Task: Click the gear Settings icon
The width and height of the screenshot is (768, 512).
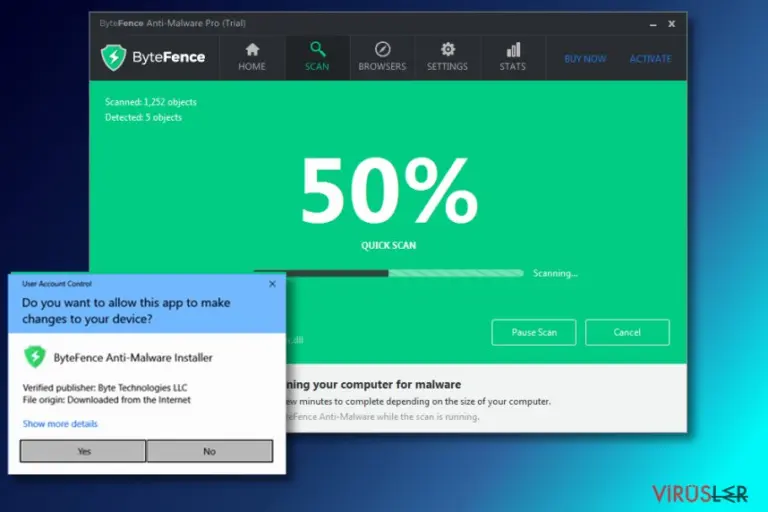Action: click(448, 49)
